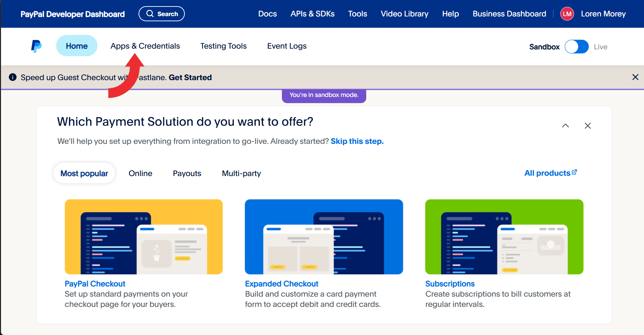Select the Payouts filter

(187, 173)
